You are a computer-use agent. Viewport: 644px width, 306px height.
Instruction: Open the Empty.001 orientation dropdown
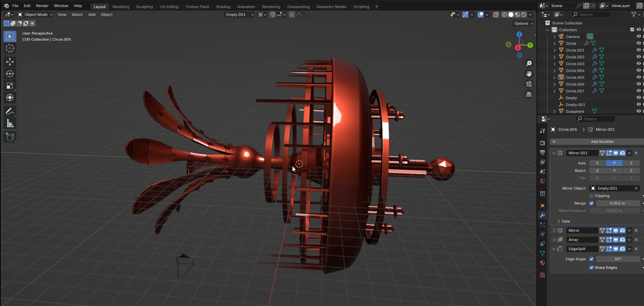coord(240,15)
